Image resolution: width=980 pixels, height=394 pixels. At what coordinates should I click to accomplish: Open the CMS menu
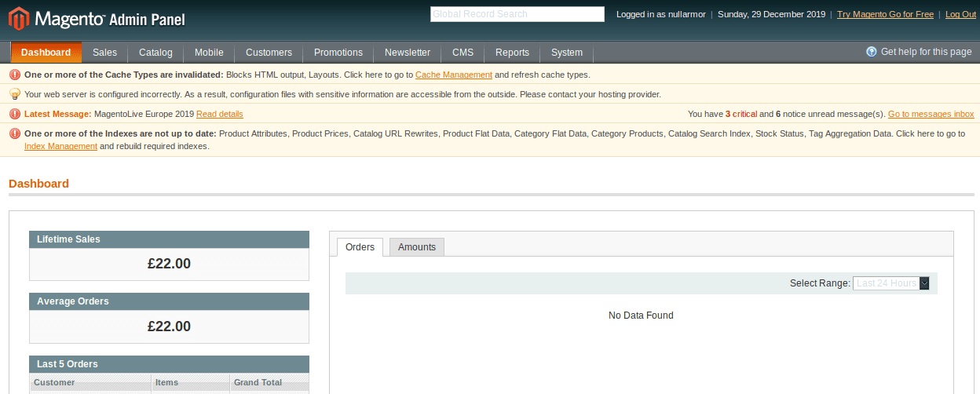point(463,53)
